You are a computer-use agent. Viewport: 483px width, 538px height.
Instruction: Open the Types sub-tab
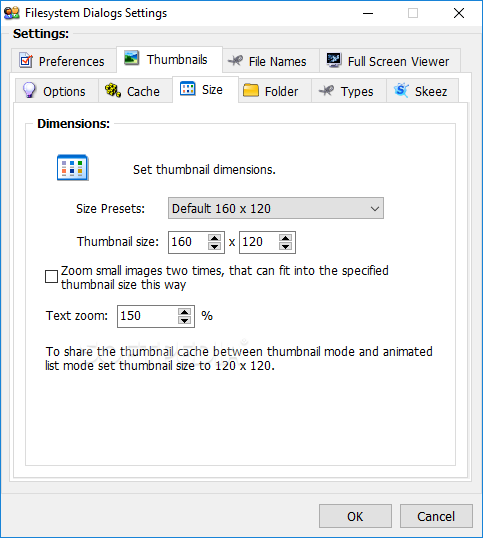coord(349,91)
